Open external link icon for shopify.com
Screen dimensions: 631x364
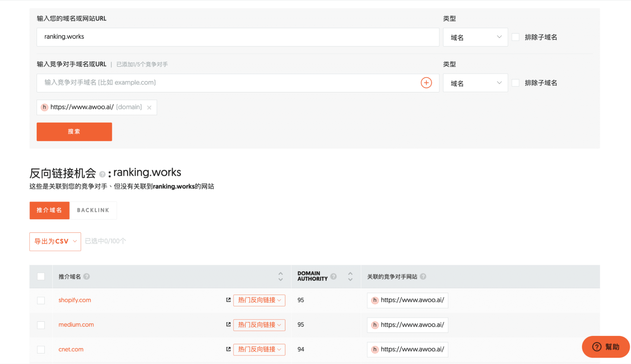(228, 300)
